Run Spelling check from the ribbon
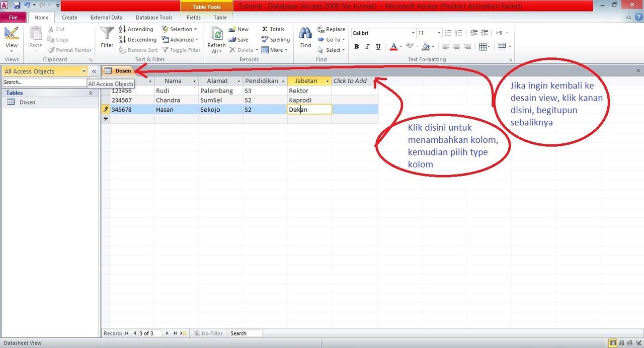Screen dimensions: 644x348 tap(275, 40)
